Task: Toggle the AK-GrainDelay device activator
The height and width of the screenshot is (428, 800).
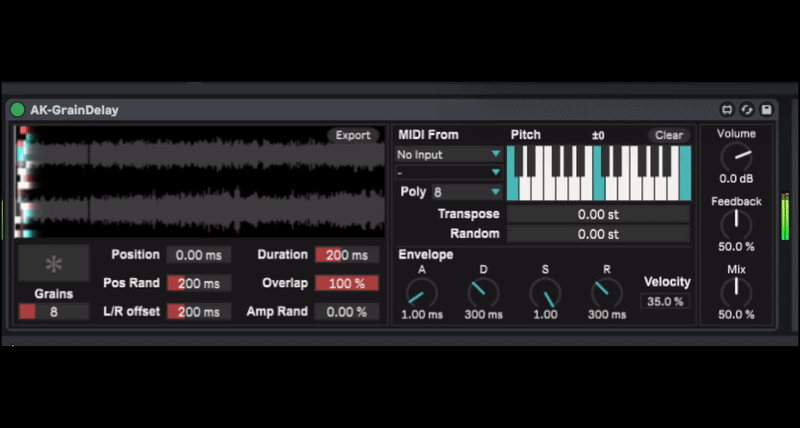Action: (18, 110)
